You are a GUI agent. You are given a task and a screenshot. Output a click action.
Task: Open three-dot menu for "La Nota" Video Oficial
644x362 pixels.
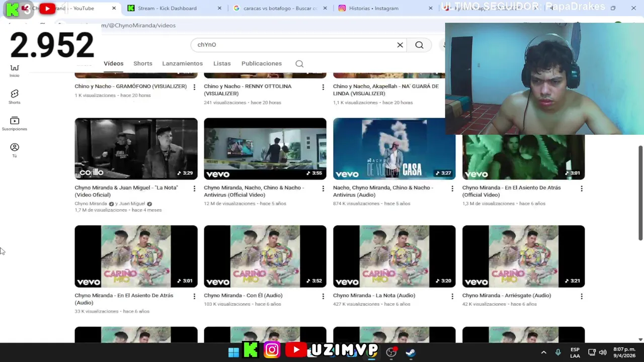point(194,189)
